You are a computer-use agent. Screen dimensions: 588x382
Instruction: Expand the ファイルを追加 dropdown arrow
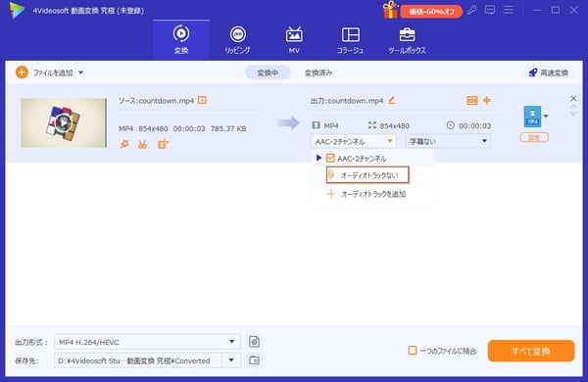[81, 72]
